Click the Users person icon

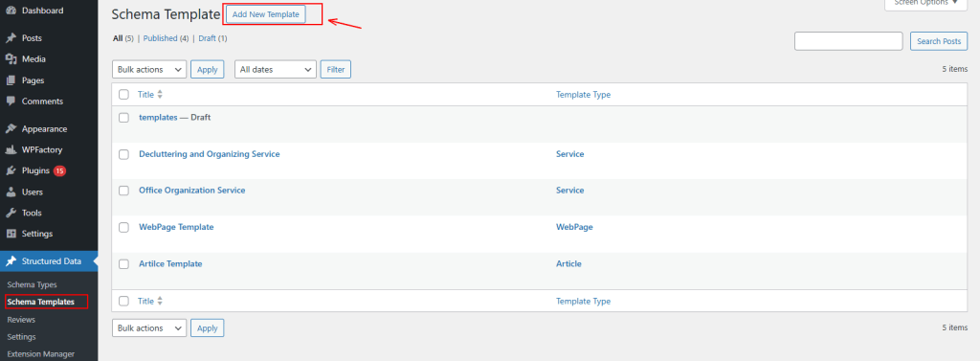[11, 192]
